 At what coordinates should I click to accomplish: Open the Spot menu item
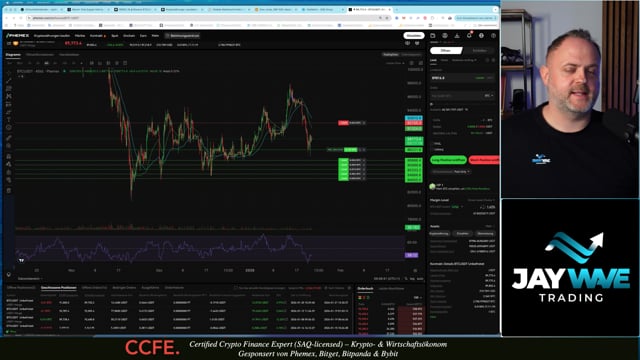click(115, 36)
